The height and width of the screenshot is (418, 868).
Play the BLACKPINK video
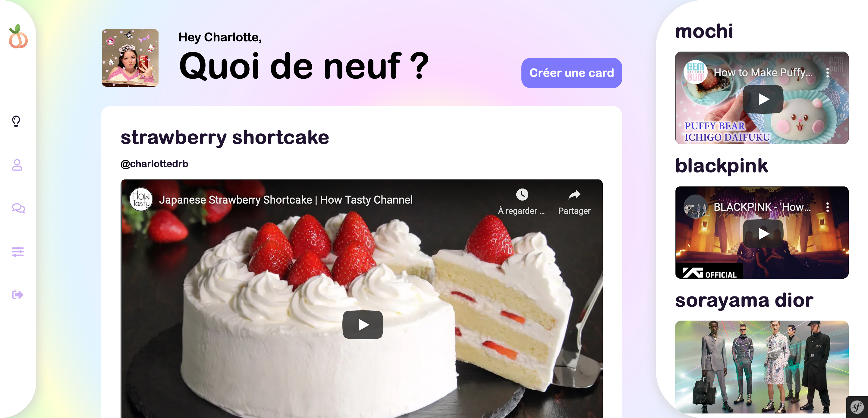point(763,233)
